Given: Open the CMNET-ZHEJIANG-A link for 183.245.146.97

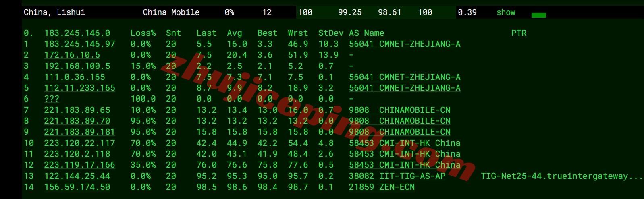Looking at the screenshot, I should [x=405, y=44].
